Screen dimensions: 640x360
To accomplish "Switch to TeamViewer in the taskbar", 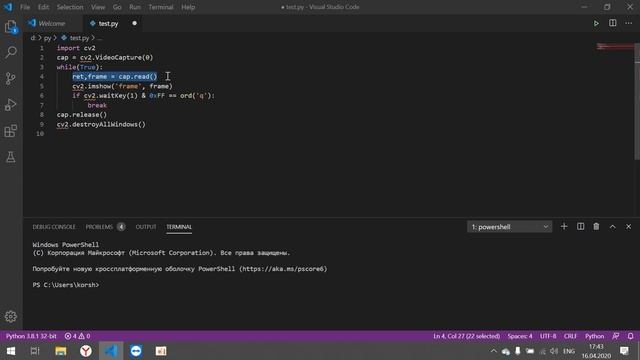I will pos(136,351).
